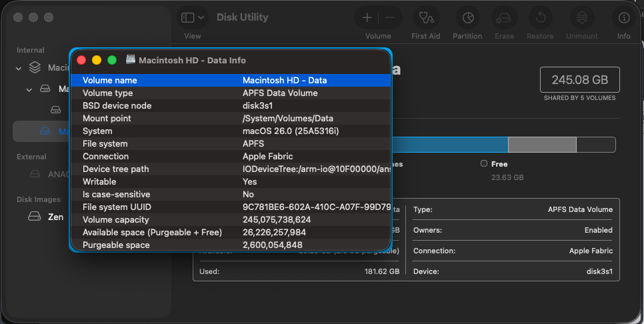Viewport: 644px width, 324px height.
Task: Select the BSD device node row
Action: (231, 105)
